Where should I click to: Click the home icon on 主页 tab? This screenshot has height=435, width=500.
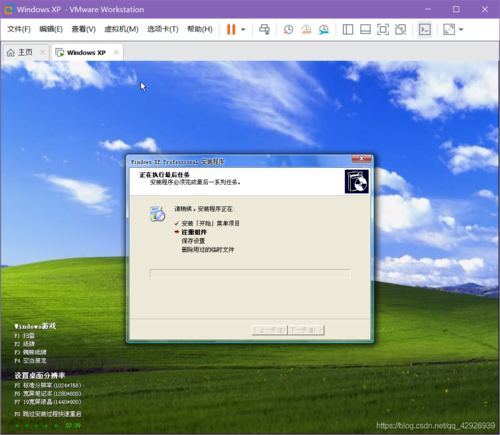(x=11, y=53)
